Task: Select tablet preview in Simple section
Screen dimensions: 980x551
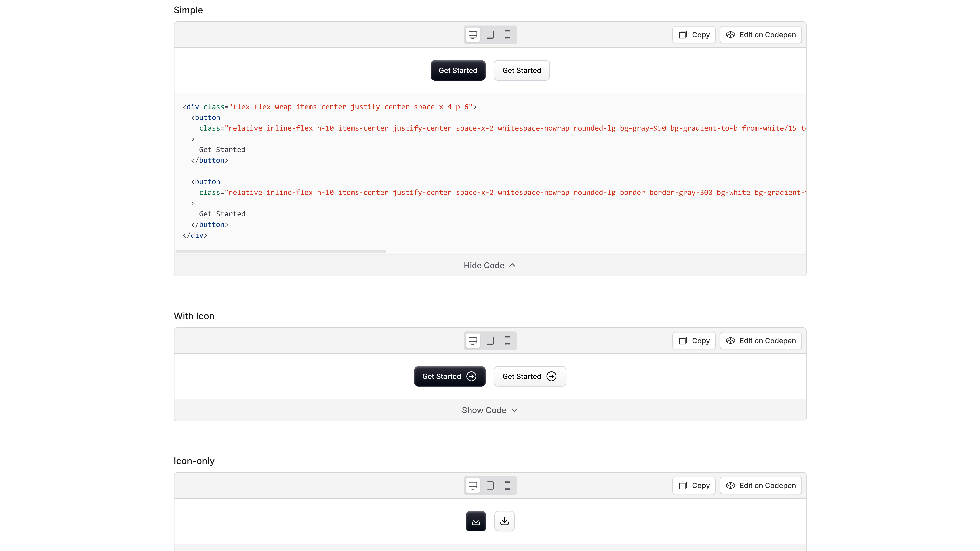Action: coord(490,35)
